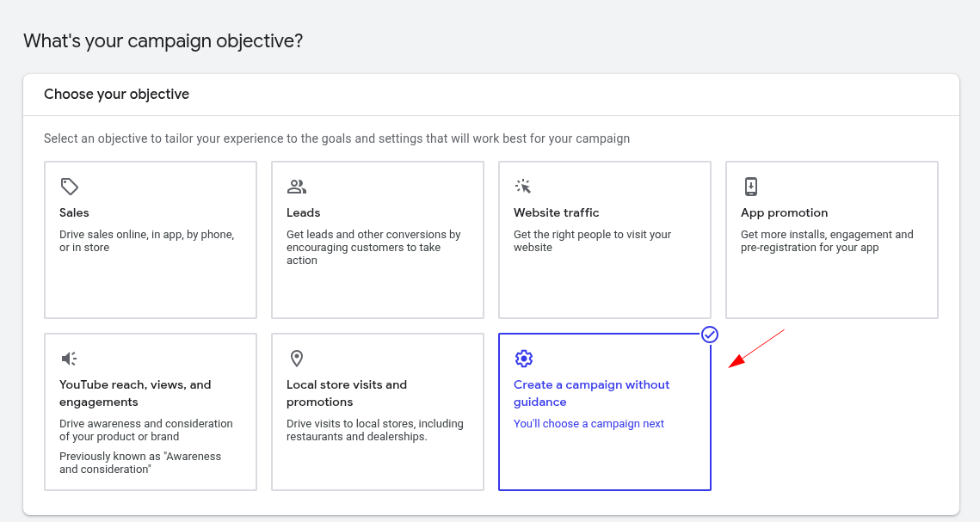Viewport: 980px width, 522px height.
Task: Click "Drive sales online, in app" description
Action: click(147, 241)
